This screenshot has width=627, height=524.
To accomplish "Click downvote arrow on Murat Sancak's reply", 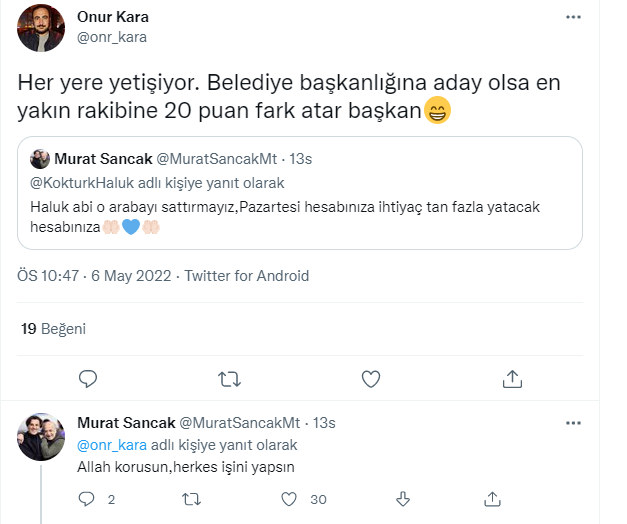I will pos(403,498).
